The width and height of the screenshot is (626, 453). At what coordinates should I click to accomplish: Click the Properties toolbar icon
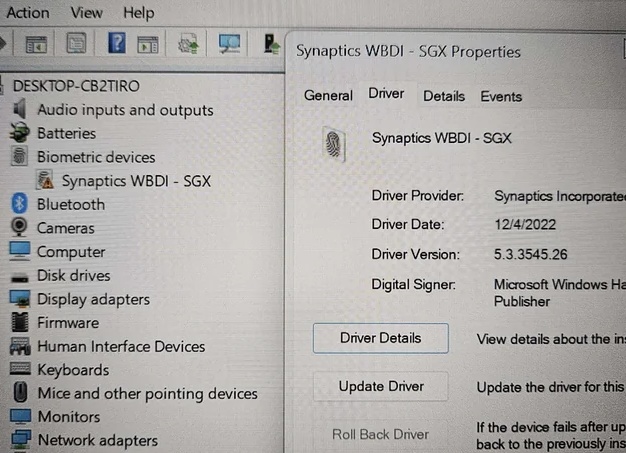click(76, 43)
